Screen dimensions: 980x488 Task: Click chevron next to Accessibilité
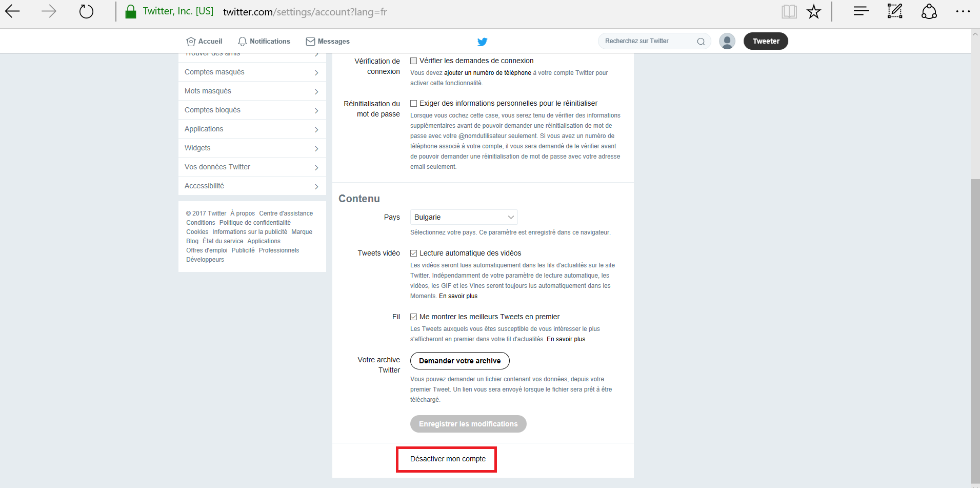316,187
